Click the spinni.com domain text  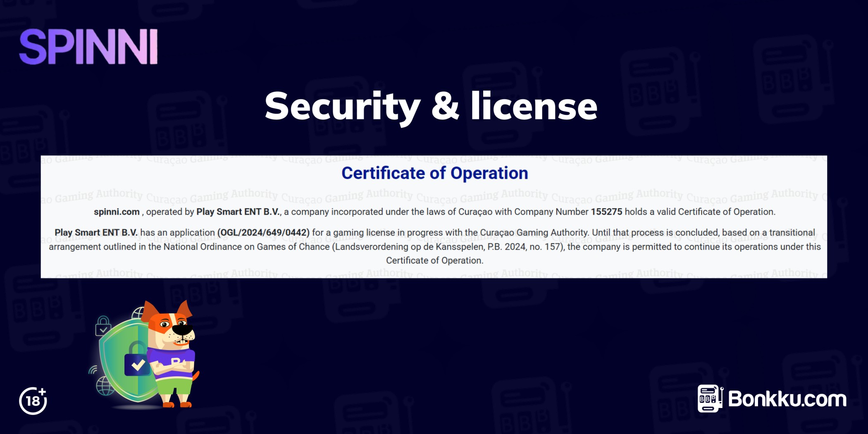point(117,212)
